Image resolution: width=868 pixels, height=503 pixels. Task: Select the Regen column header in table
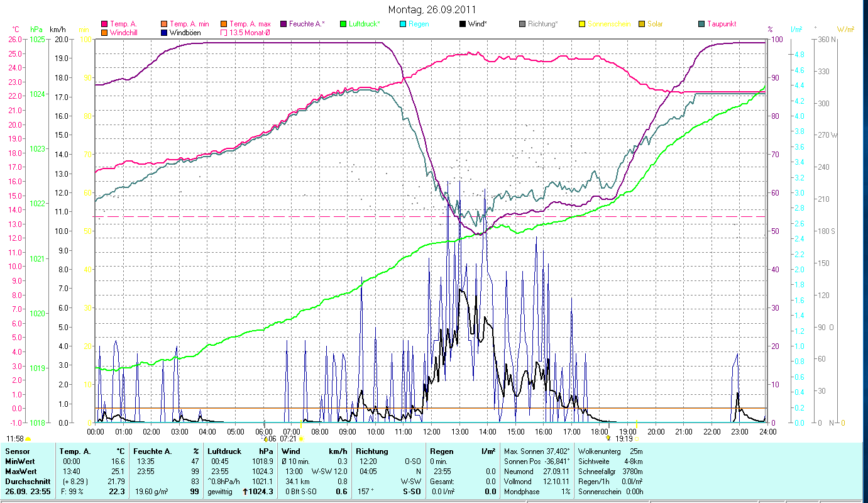441,451
